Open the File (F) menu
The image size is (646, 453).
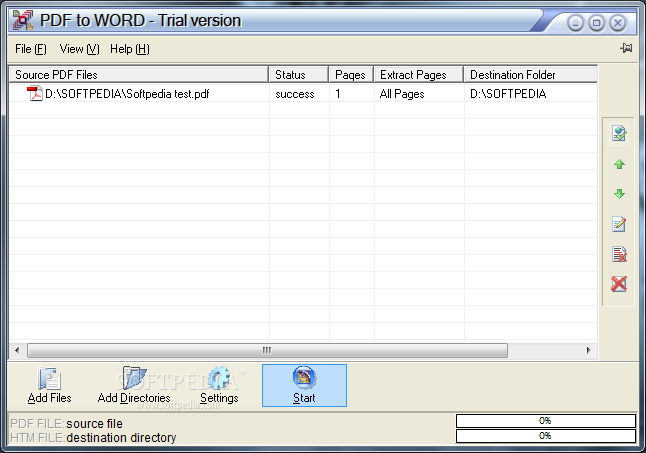click(x=31, y=49)
